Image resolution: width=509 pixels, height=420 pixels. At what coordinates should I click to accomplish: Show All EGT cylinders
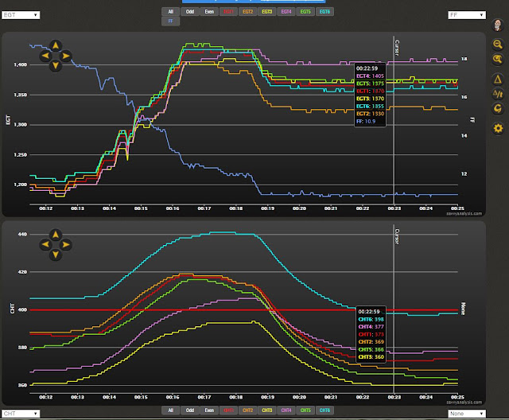point(171,12)
